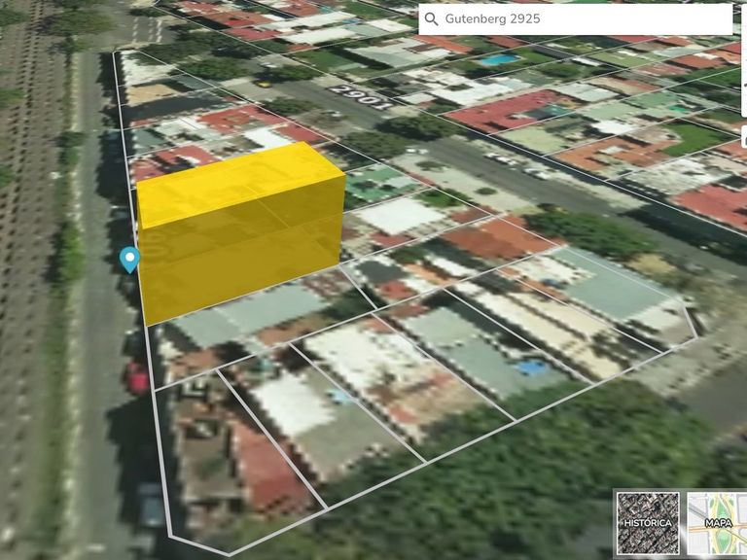Click the red car parked on the street

coord(138,378)
